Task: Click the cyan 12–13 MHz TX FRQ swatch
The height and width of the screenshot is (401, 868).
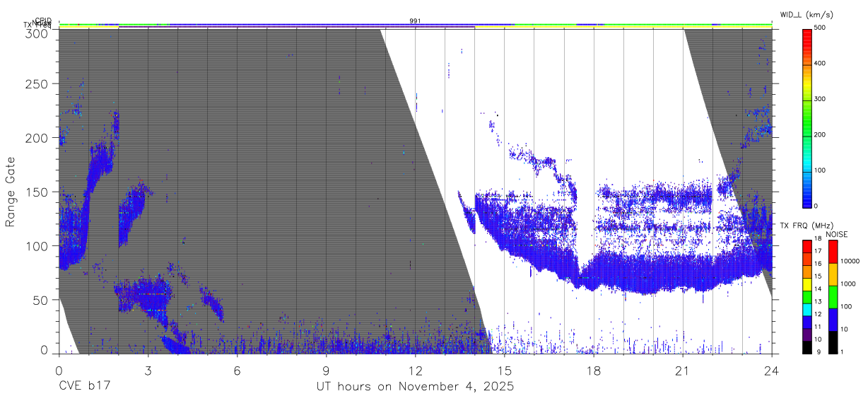Action: pyautogui.click(x=807, y=308)
